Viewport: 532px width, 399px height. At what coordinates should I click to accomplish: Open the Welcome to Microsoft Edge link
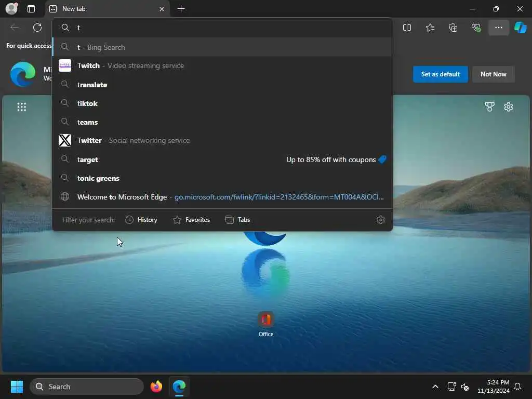pyautogui.click(x=222, y=197)
